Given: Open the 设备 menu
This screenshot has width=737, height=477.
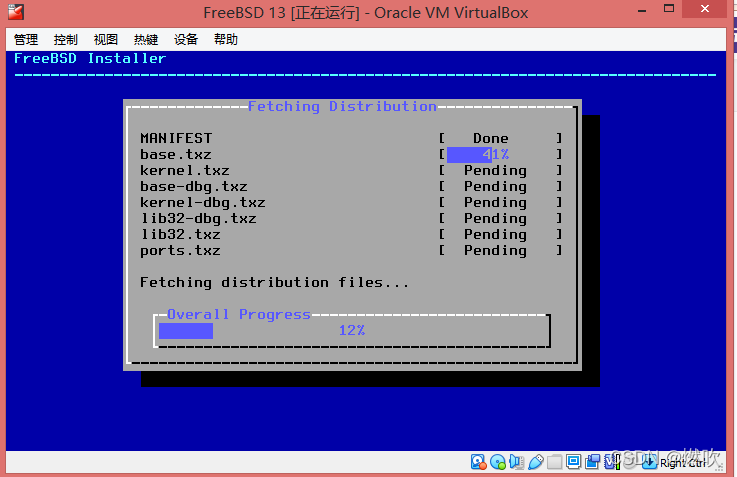Looking at the screenshot, I should pyautogui.click(x=186, y=39).
